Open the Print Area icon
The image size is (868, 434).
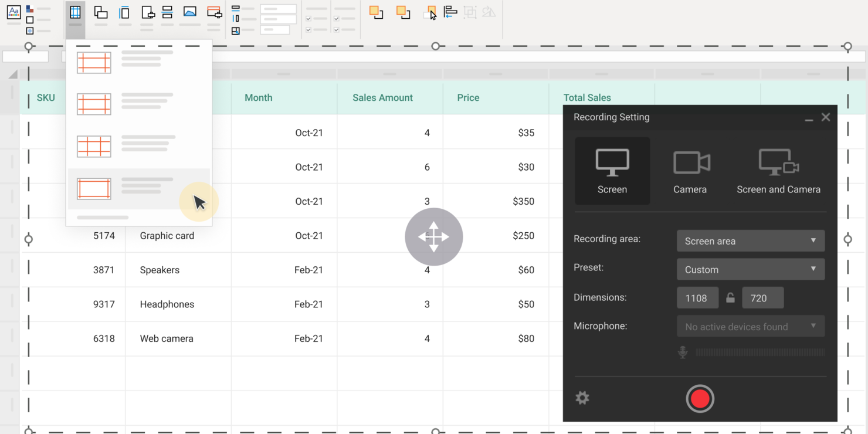point(148,12)
